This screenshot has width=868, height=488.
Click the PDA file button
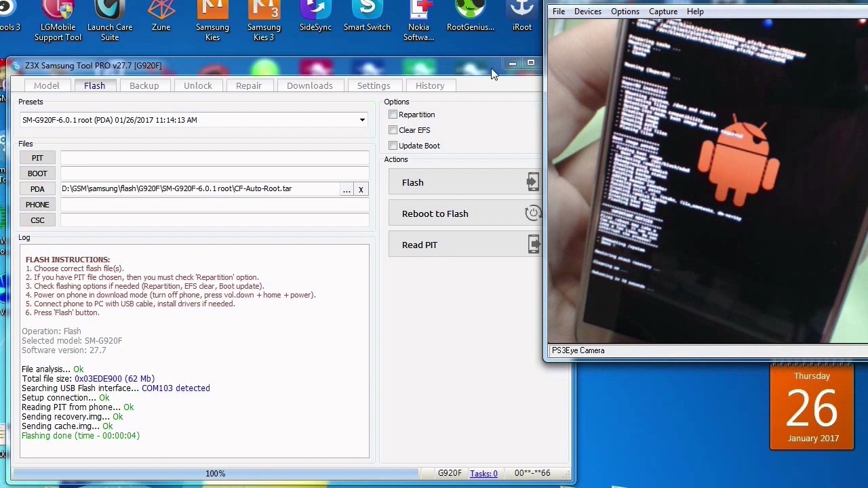(x=37, y=189)
